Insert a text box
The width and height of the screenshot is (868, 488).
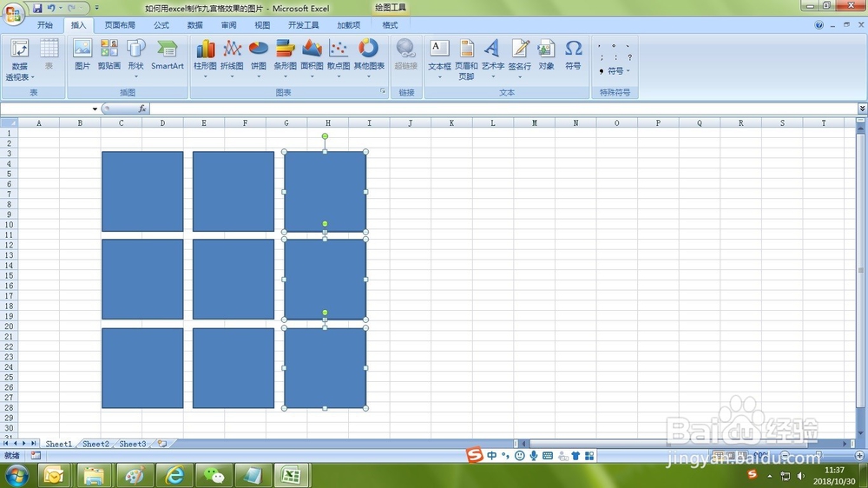click(x=439, y=57)
